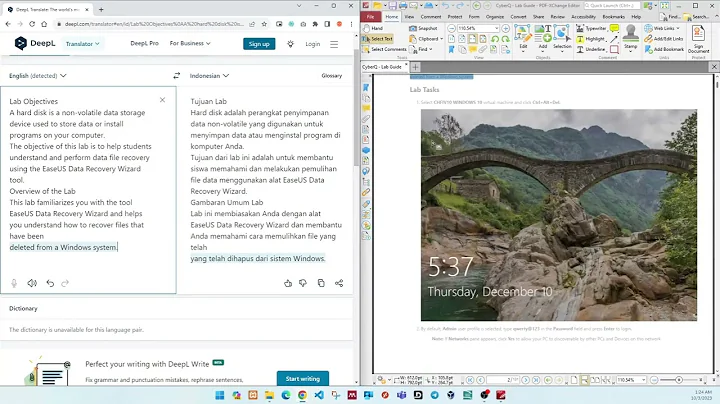Copy the Indonesian translation to clipboard
720x404 pixels.
click(321, 283)
